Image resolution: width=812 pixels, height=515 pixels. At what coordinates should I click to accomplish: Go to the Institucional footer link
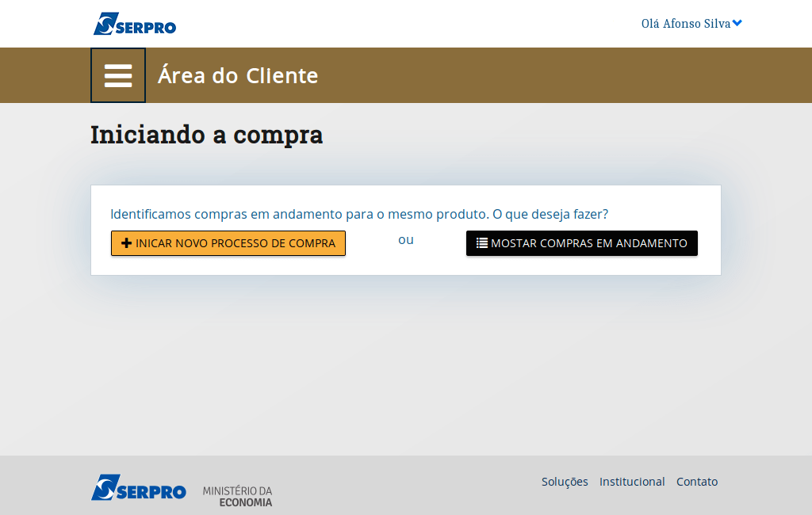[x=632, y=482]
